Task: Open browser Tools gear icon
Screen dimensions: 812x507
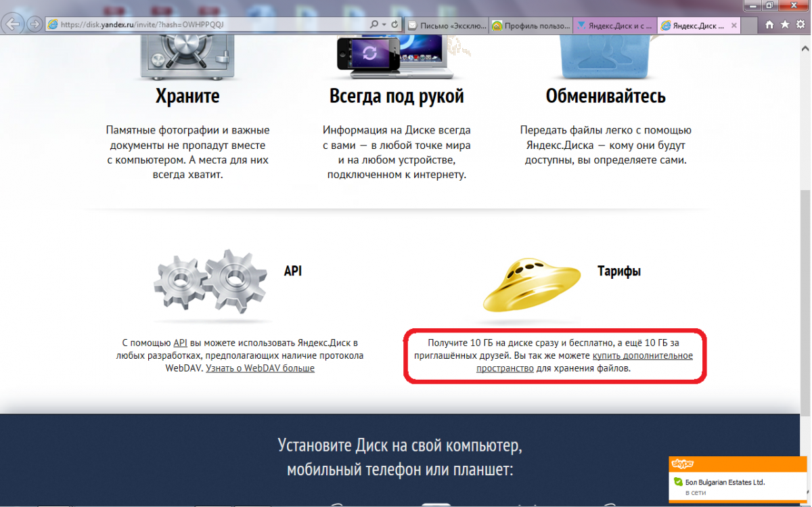Action: pyautogui.click(x=800, y=24)
